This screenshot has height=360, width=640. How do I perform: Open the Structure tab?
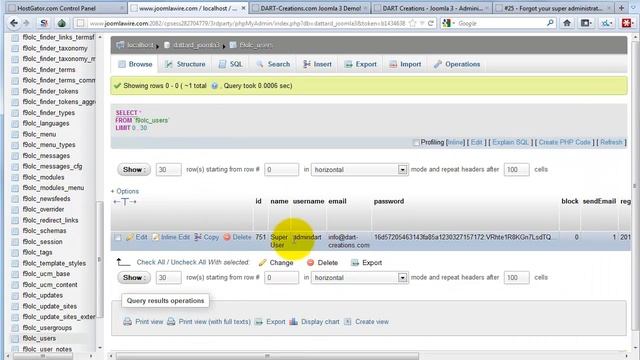click(185, 64)
